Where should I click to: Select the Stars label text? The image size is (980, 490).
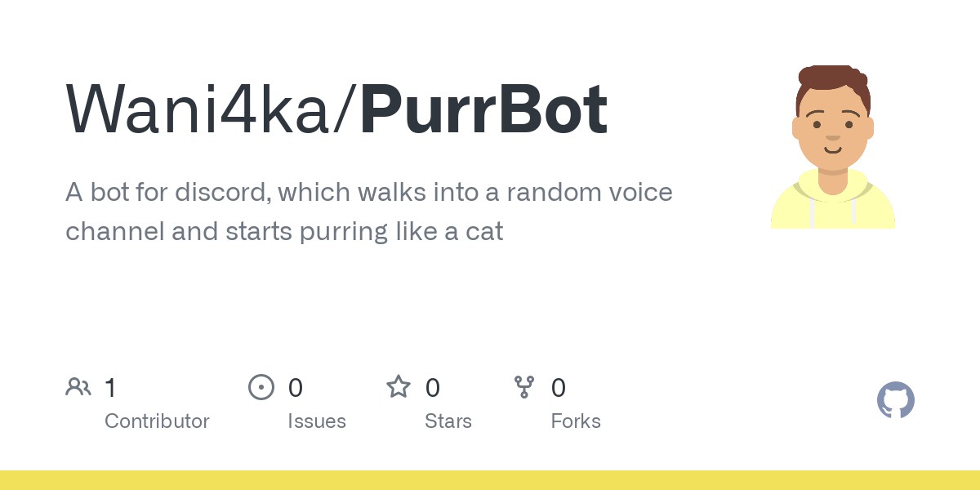tap(448, 421)
